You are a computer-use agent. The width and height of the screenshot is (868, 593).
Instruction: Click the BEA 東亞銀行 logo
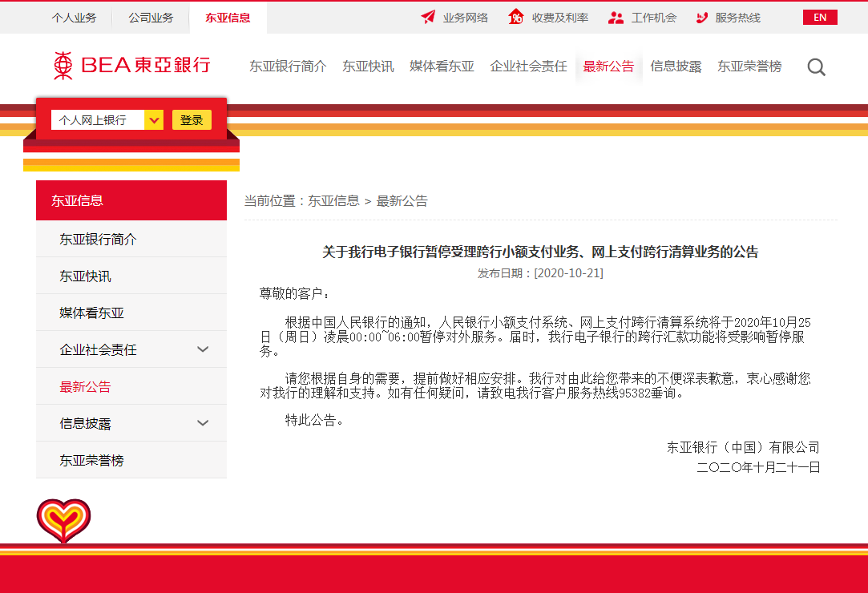131,66
